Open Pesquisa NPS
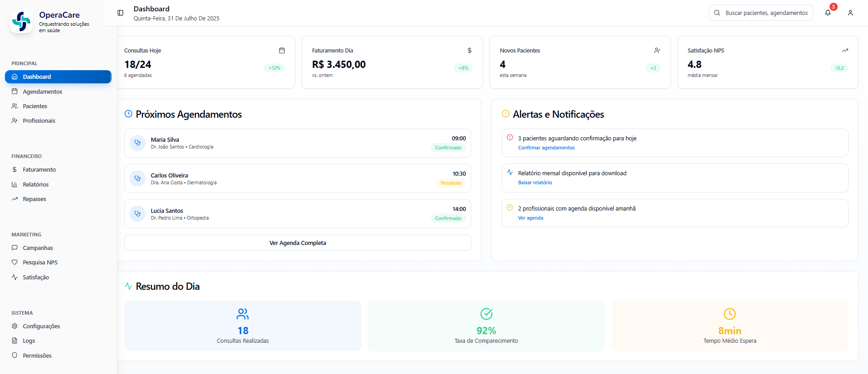The height and width of the screenshot is (374, 868). (x=58, y=262)
